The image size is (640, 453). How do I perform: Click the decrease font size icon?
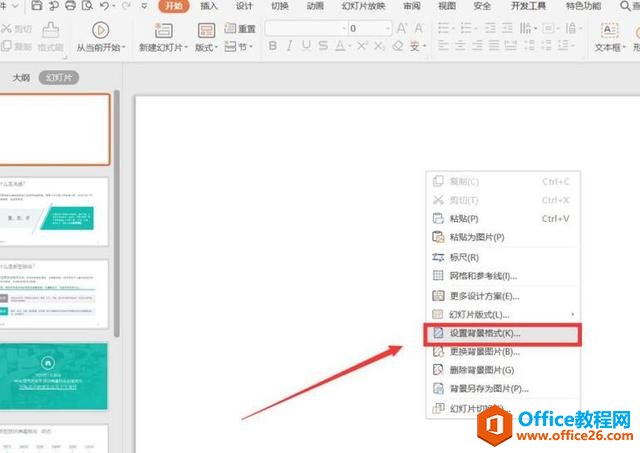coord(419,28)
